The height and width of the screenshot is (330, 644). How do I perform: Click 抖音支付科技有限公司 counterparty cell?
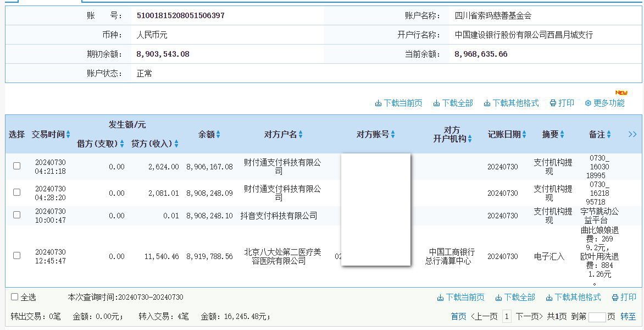[279, 216]
